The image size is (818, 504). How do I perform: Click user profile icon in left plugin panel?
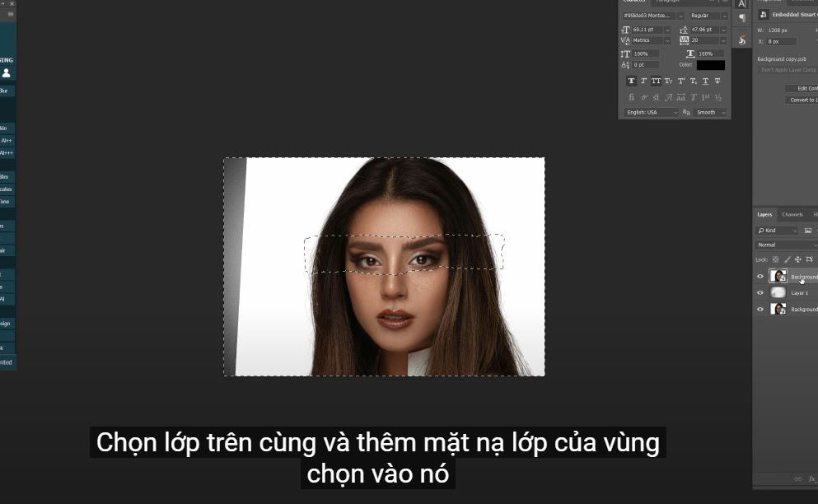point(7,73)
